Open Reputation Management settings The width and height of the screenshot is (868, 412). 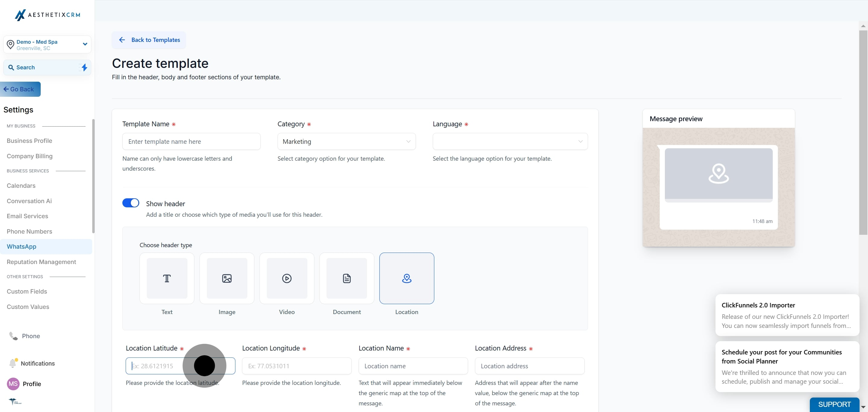42,262
